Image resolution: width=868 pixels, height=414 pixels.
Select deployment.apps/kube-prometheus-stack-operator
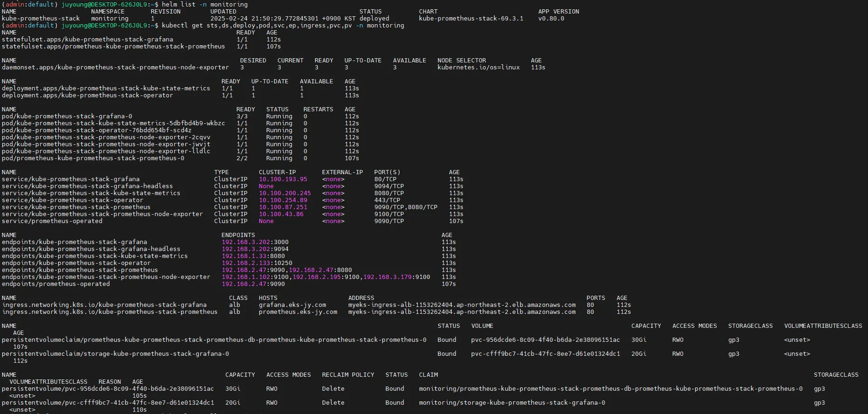(x=88, y=95)
